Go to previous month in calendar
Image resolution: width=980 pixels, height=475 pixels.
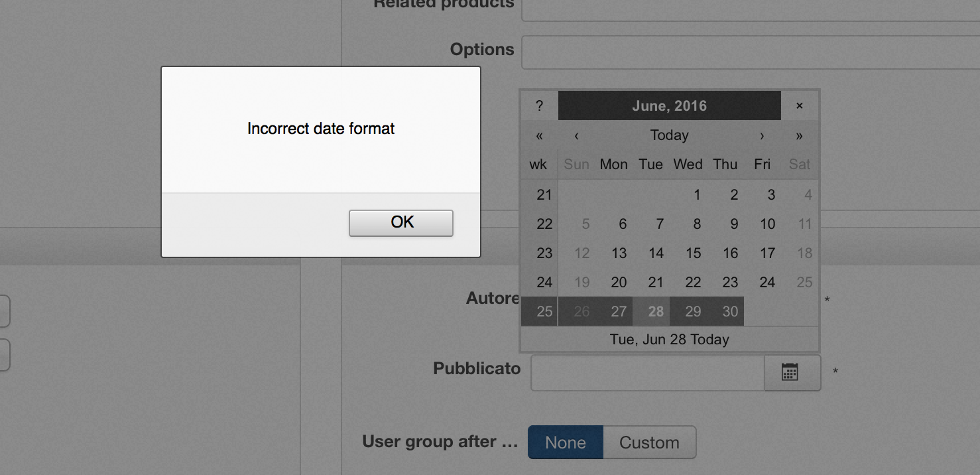[577, 135]
